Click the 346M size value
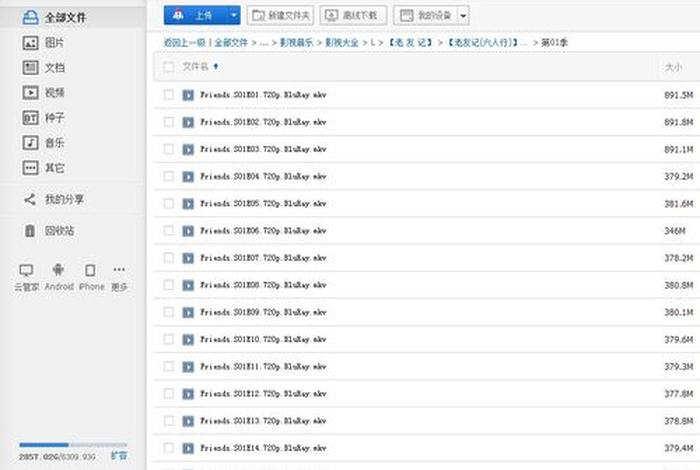Viewport: 700px width, 470px height. pos(675,231)
